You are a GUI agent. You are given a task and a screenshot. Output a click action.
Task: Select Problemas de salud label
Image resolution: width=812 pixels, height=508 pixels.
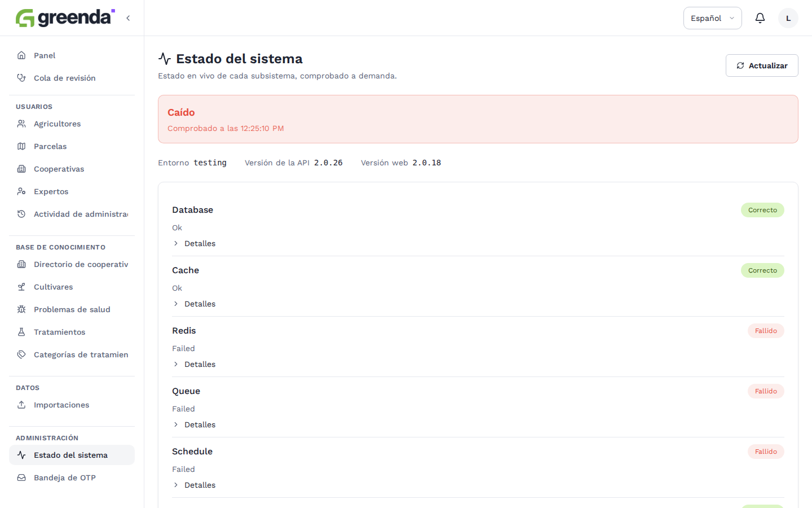coord(72,309)
